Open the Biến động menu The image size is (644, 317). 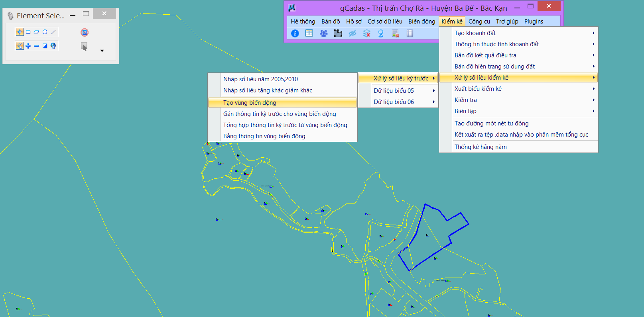tap(421, 22)
